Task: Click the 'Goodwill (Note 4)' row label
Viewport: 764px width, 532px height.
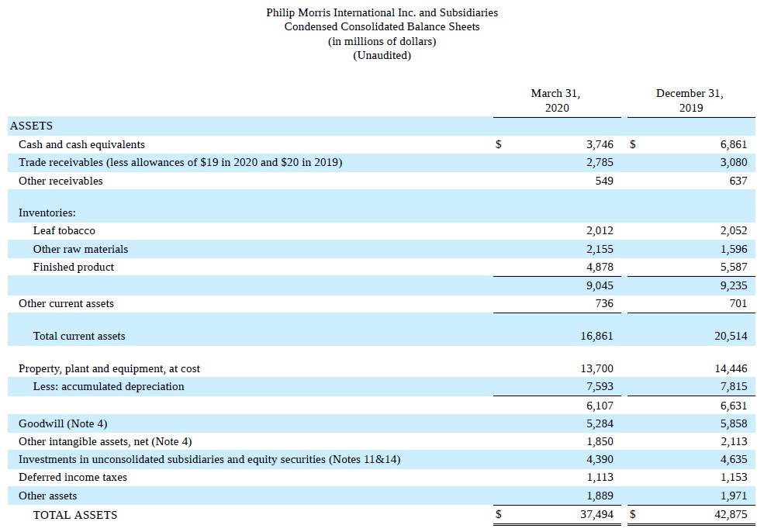Action: click(63, 424)
